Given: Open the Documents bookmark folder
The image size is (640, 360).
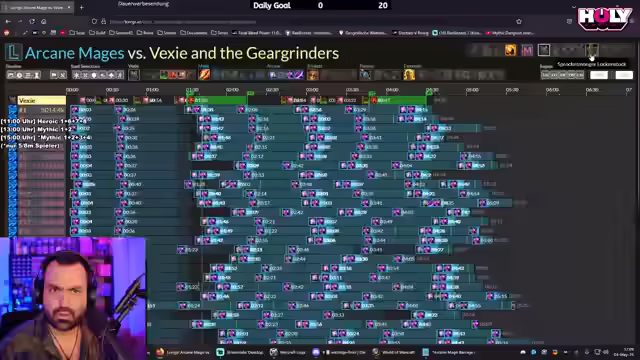Looking at the screenshot, I should (194, 33).
